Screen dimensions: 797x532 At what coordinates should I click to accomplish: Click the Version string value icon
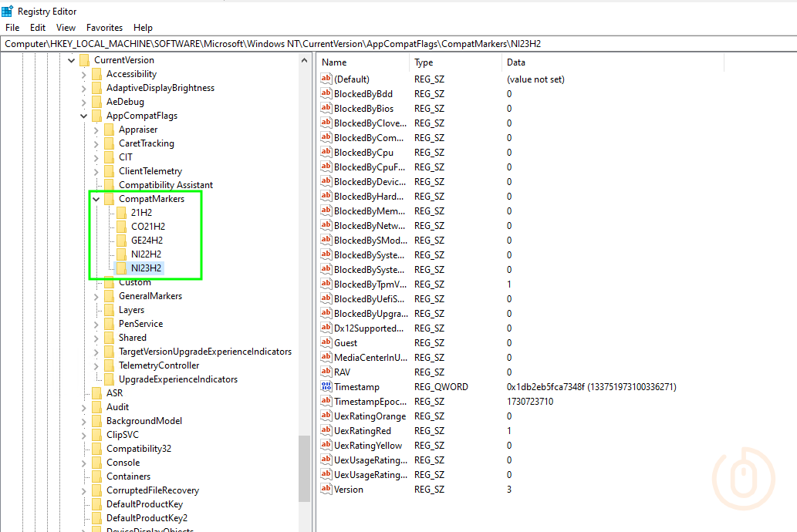point(326,490)
